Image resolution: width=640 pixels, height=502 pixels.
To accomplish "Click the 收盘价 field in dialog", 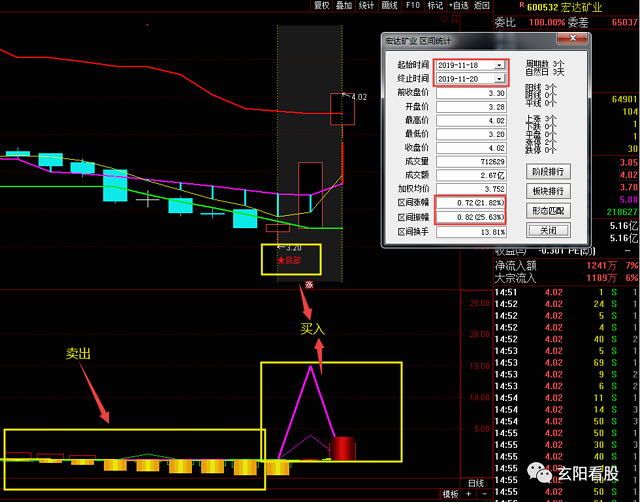I will 471,148.
